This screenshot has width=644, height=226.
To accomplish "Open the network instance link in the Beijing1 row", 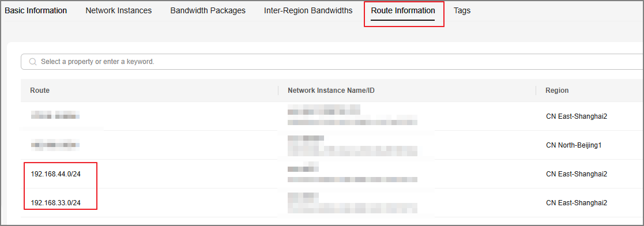I will (x=306, y=139).
